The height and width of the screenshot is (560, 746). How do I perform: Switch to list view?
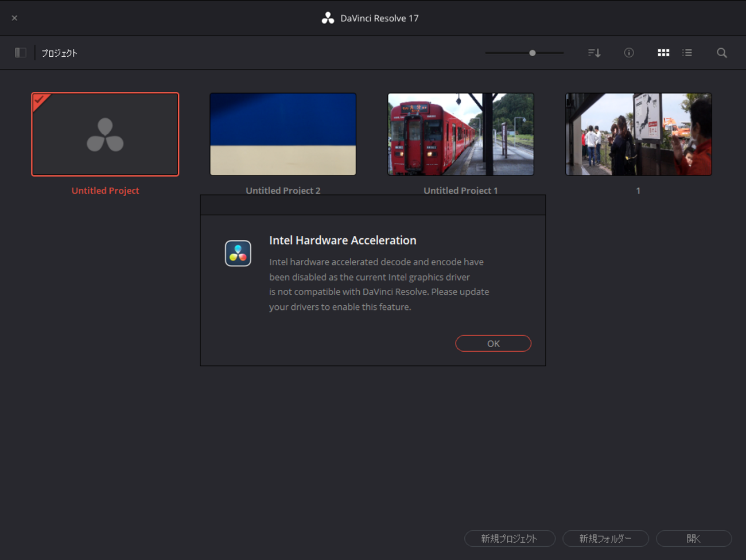coord(687,53)
